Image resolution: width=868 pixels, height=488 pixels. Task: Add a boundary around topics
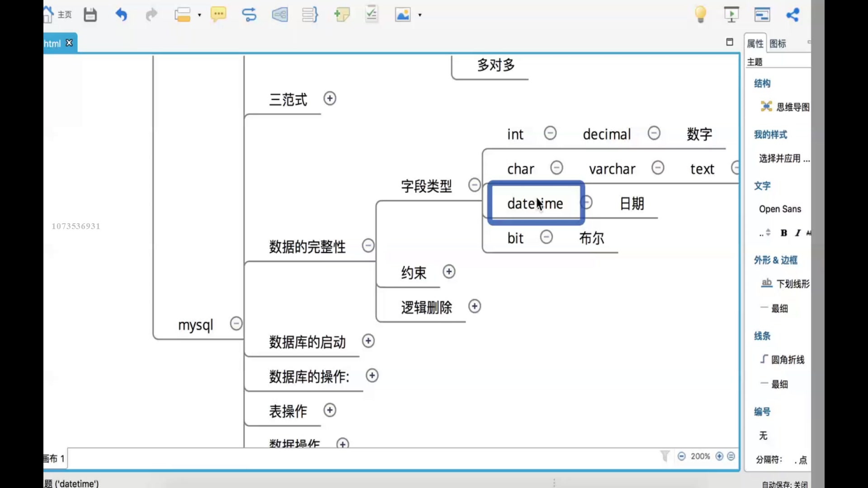(x=280, y=15)
